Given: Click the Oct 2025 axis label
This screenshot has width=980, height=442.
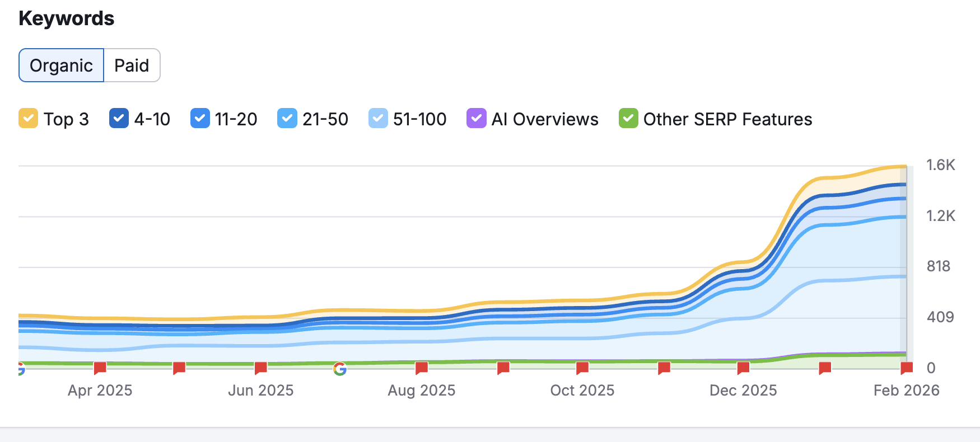Looking at the screenshot, I should [582, 391].
